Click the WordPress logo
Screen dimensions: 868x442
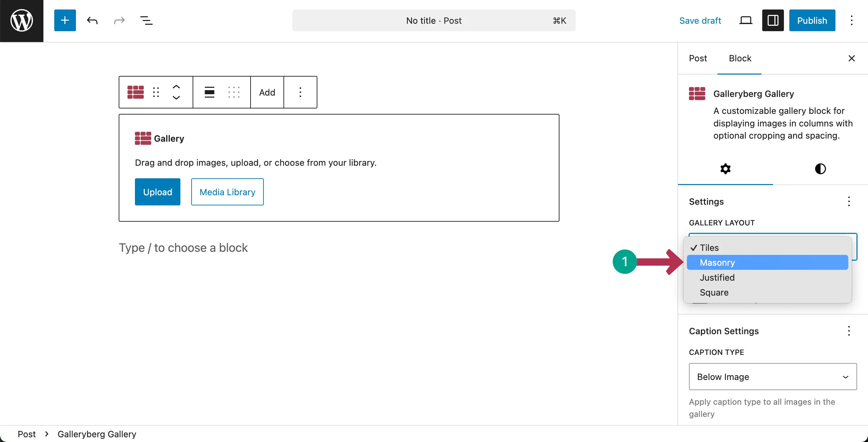[x=21, y=20]
